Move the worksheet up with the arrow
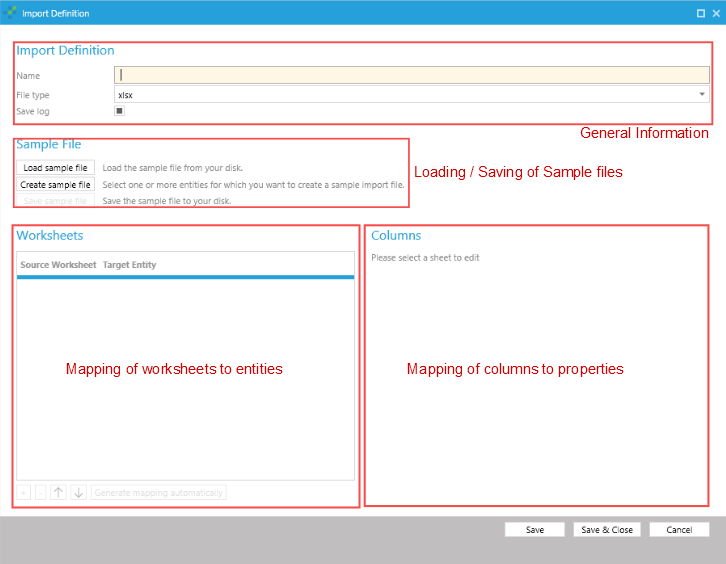 point(58,492)
